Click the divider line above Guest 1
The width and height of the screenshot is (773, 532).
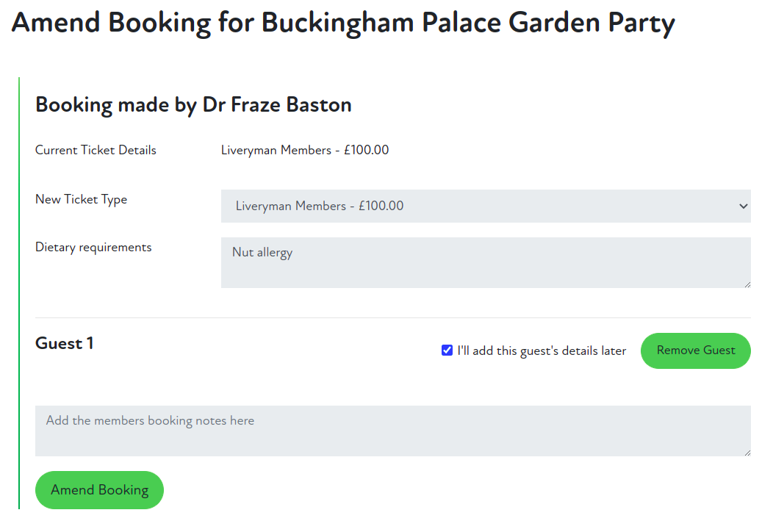pyautogui.click(x=392, y=317)
